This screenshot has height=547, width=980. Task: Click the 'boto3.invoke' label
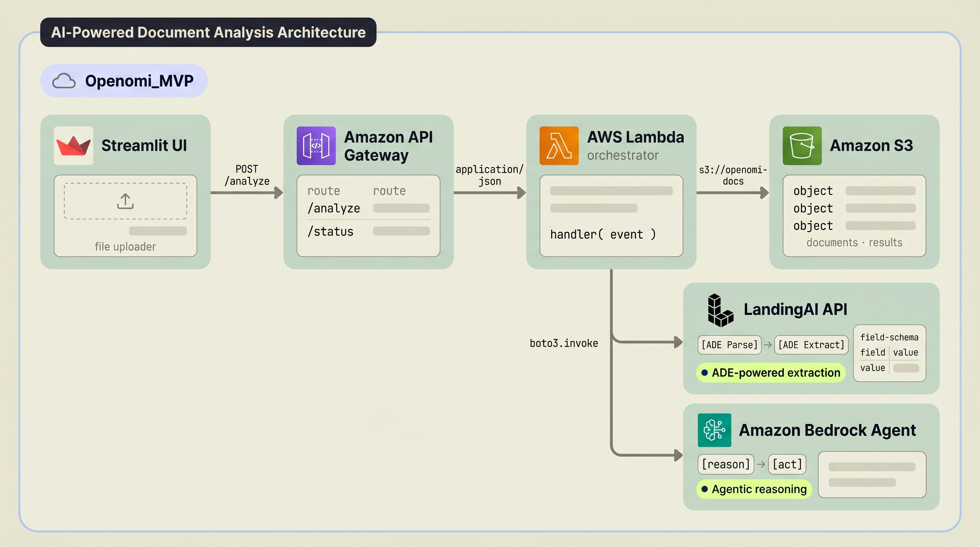tap(564, 343)
